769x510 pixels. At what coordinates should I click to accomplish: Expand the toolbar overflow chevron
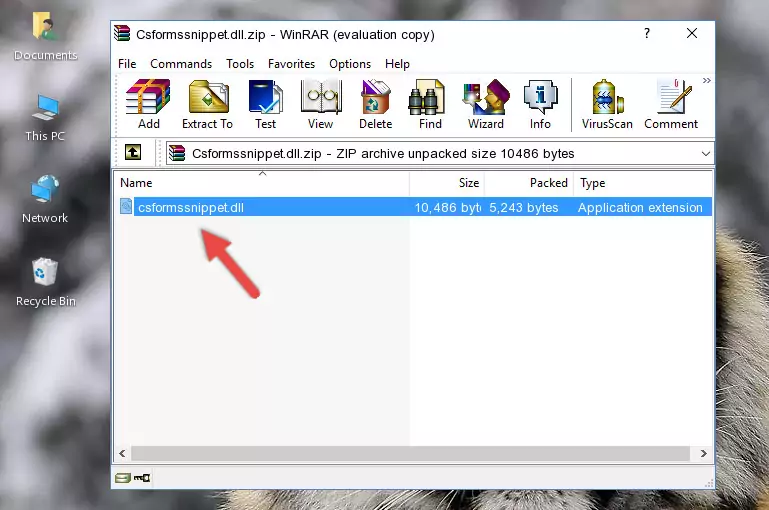706,81
